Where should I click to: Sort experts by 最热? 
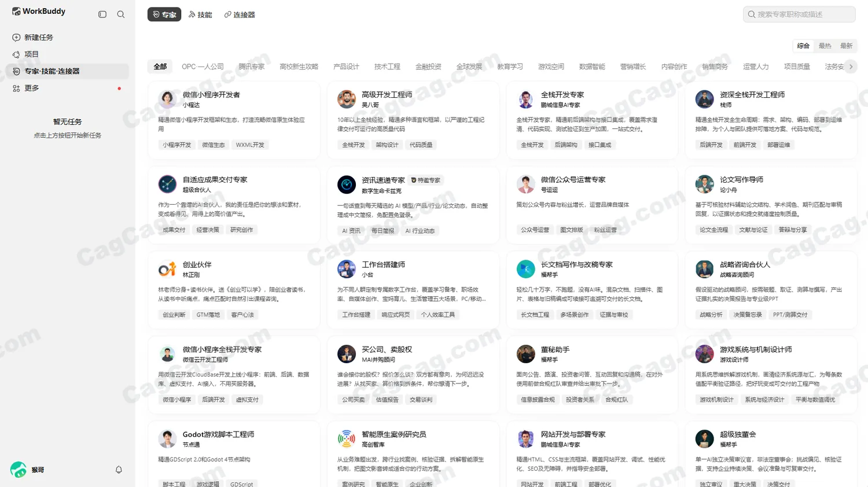825,46
